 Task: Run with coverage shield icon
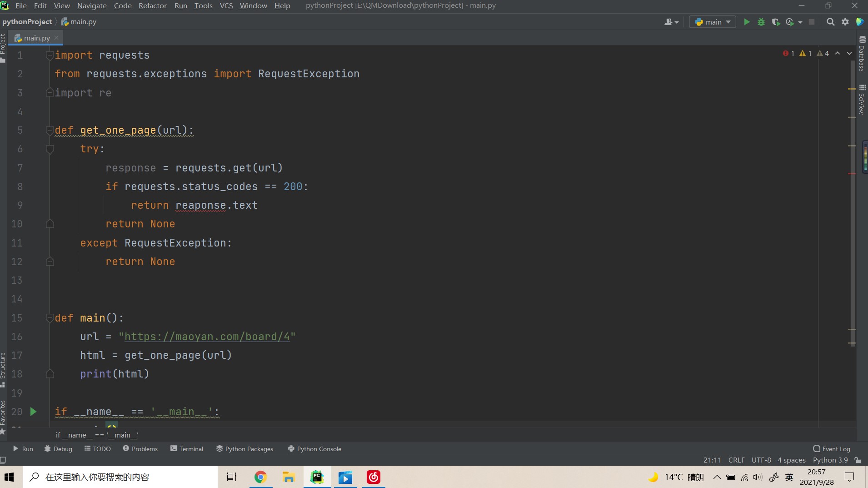point(776,22)
